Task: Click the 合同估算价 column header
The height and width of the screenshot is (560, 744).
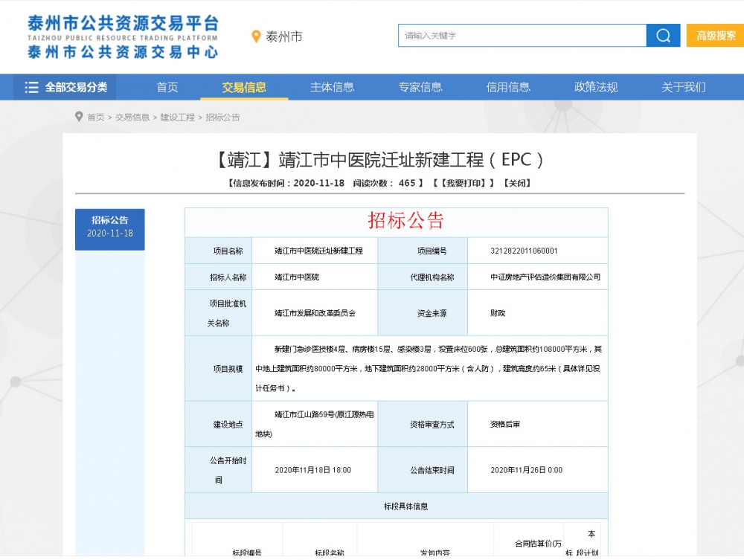Action: coord(538,544)
